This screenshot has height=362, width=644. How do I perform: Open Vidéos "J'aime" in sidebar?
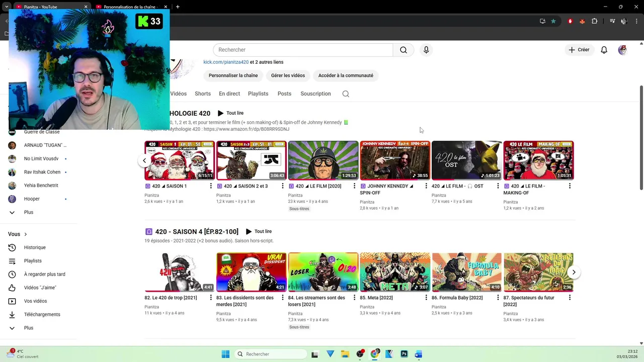point(40,288)
